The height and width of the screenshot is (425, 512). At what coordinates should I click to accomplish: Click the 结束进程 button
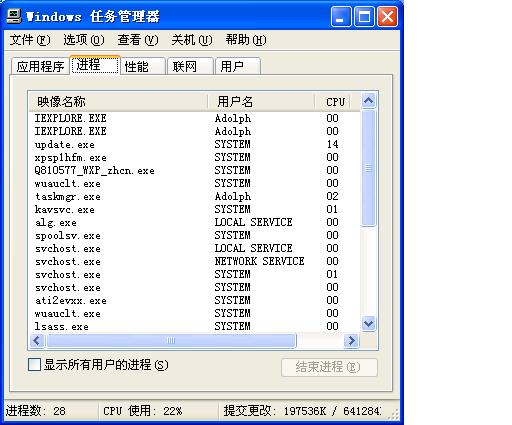(329, 367)
